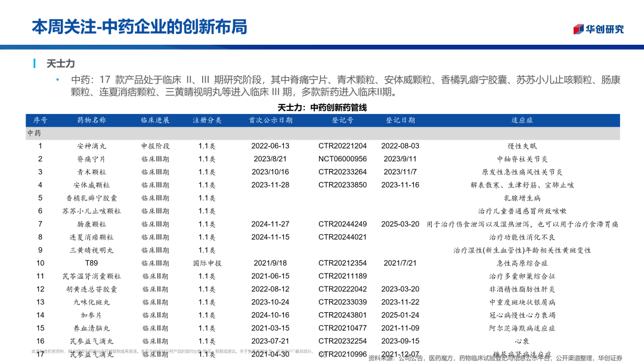Screen dimensions: 644x363
Task: Click the indication 中重度斑块状银屑病
Action: [522, 302]
